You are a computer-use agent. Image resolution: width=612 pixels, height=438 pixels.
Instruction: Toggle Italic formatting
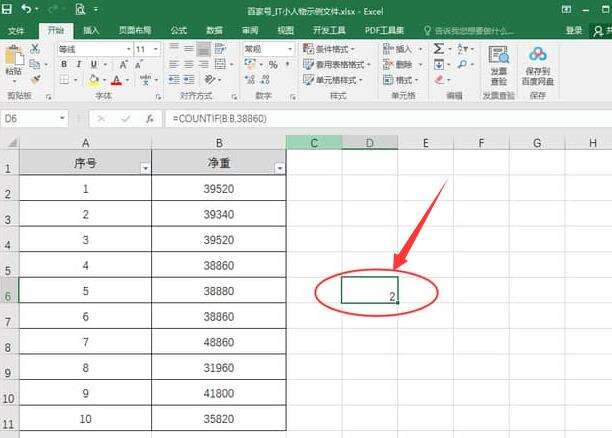pyautogui.click(x=79, y=64)
